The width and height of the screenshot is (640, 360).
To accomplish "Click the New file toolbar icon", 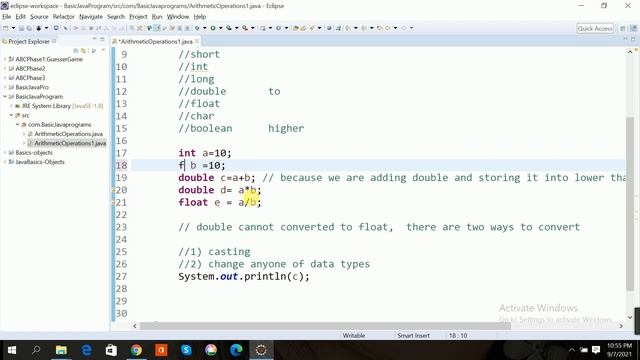I will click(x=6, y=28).
